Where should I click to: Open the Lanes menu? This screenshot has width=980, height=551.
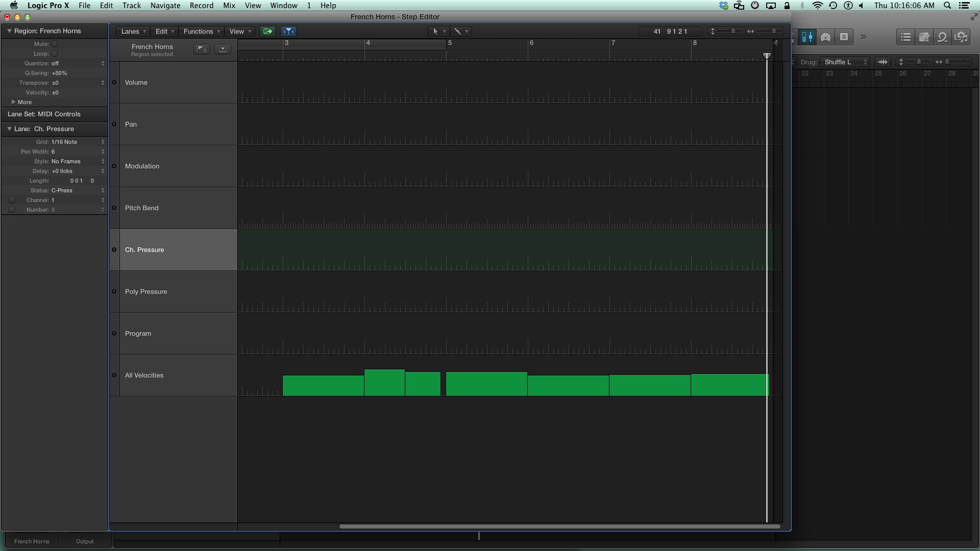pos(134,31)
